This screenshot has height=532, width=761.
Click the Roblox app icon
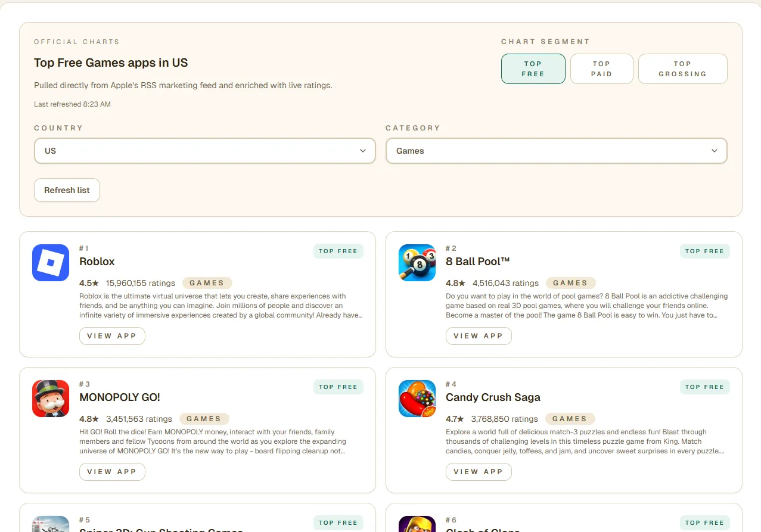coord(51,263)
